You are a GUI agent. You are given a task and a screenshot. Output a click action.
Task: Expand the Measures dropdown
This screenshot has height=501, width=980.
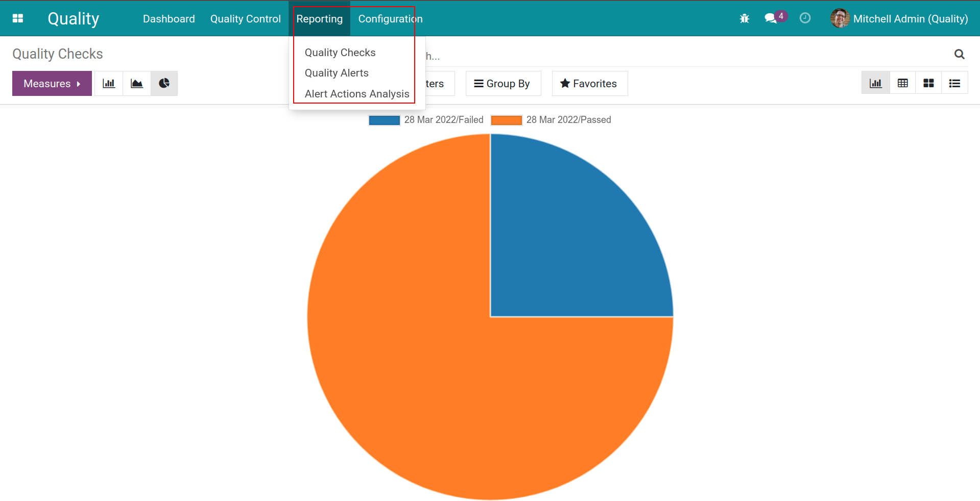pos(52,83)
